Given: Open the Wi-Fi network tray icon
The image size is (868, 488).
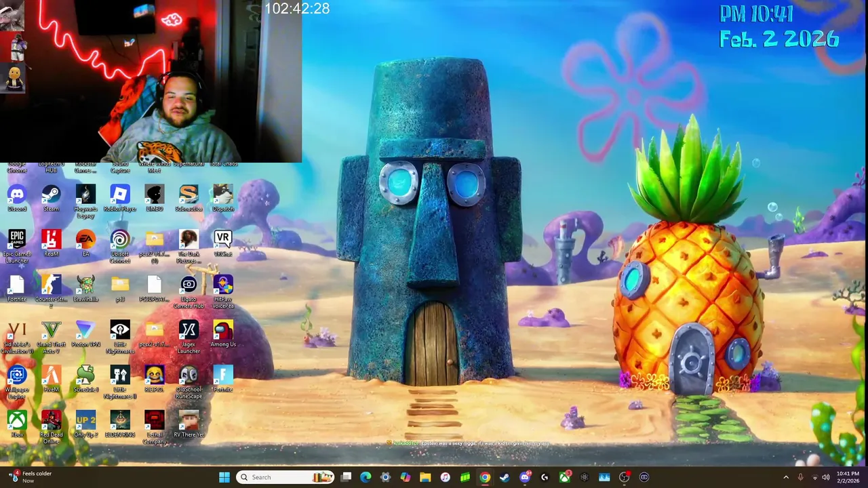Looking at the screenshot, I should click(814, 477).
